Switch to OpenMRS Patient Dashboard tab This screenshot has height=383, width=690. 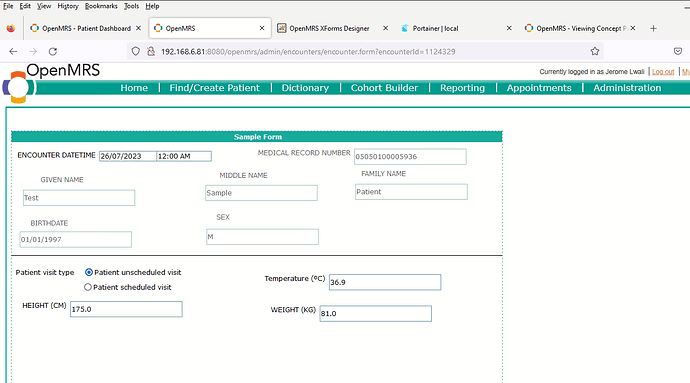85,28
